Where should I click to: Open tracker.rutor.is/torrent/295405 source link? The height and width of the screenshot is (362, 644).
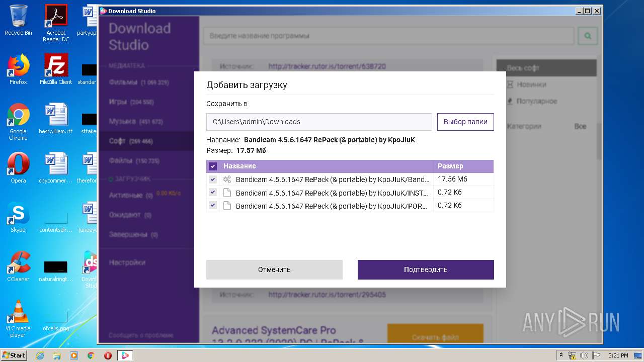point(327,294)
